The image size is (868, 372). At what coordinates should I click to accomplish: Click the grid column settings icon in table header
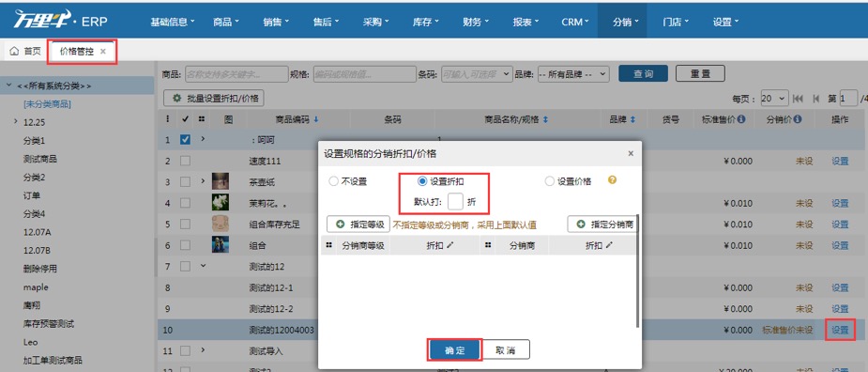pyautogui.click(x=201, y=118)
